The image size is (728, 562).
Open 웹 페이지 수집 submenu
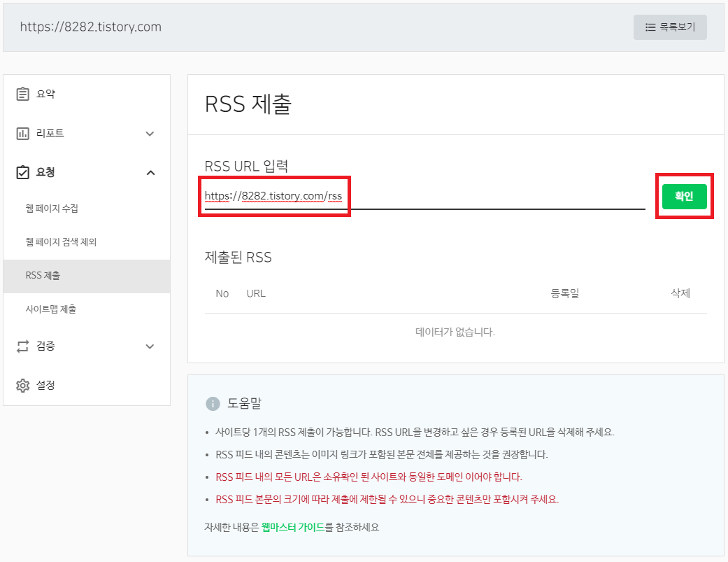point(52,209)
